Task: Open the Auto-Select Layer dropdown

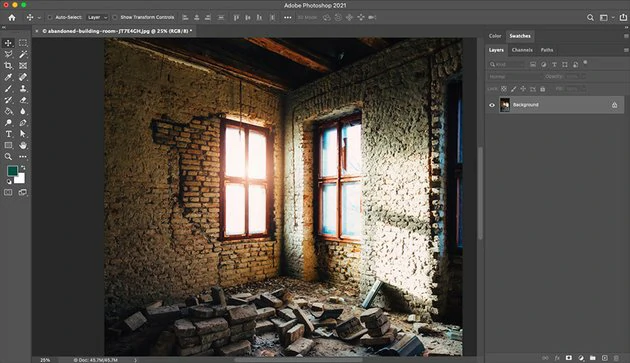Action: tap(98, 17)
